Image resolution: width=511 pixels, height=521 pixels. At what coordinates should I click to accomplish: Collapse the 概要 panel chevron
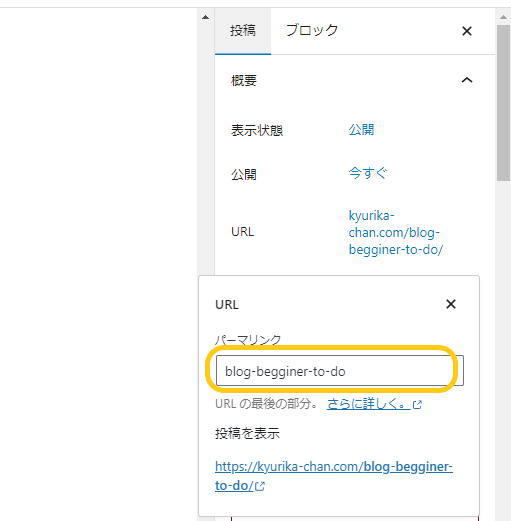[x=467, y=80]
